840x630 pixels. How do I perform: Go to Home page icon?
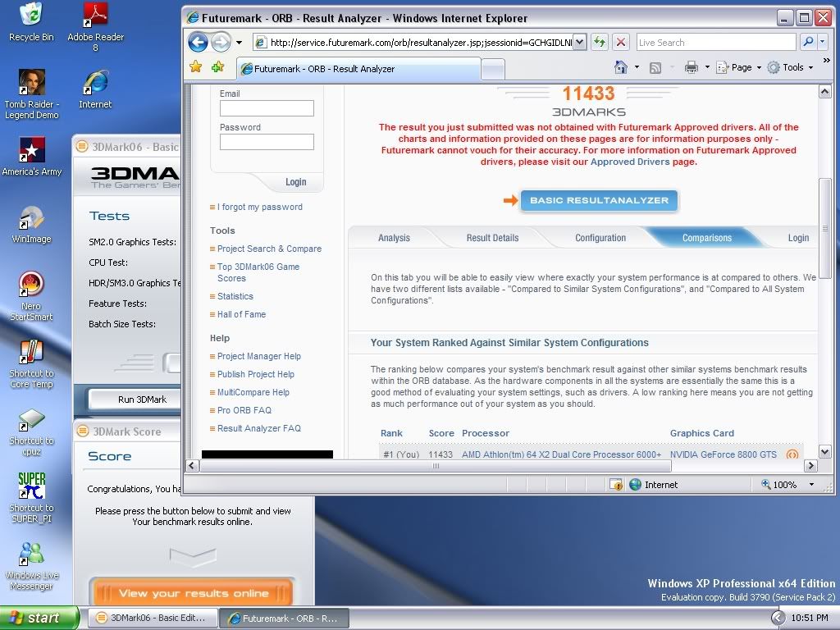click(x=621, y=67)
